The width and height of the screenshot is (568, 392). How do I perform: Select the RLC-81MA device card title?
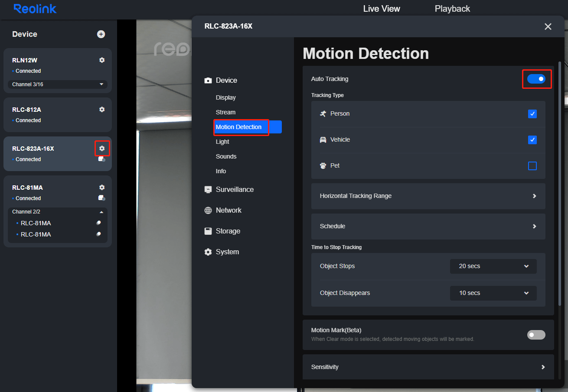click(x=27, y=188)
